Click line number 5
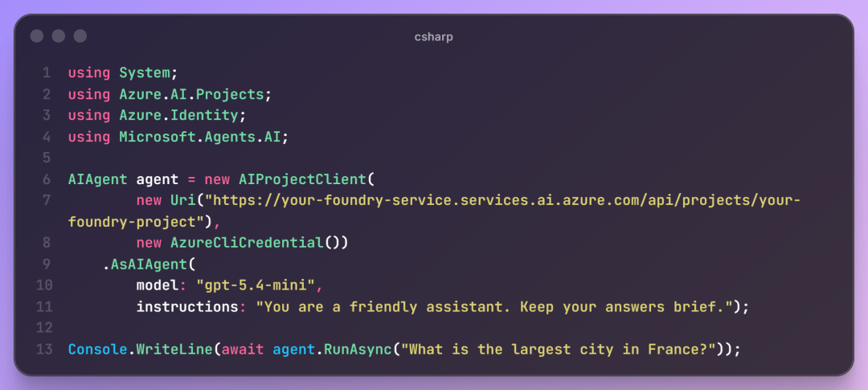 (x=47, y=158)
